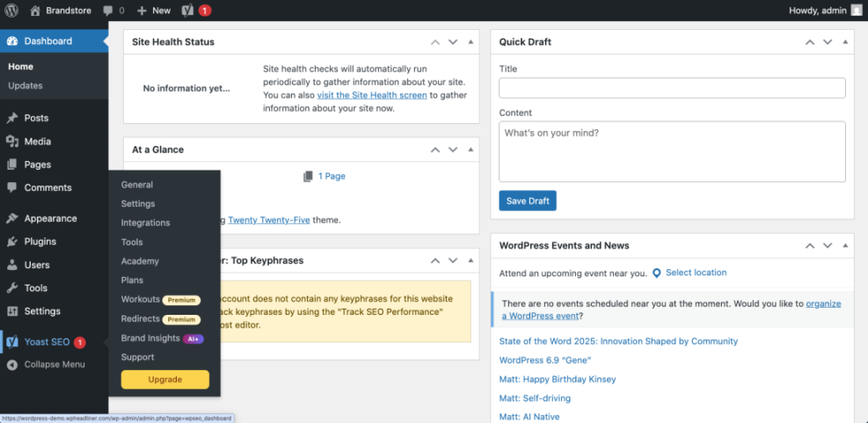Click the Media icon in sidebar
The height and width of the screenshot is (423, 868).
[12, 142]
